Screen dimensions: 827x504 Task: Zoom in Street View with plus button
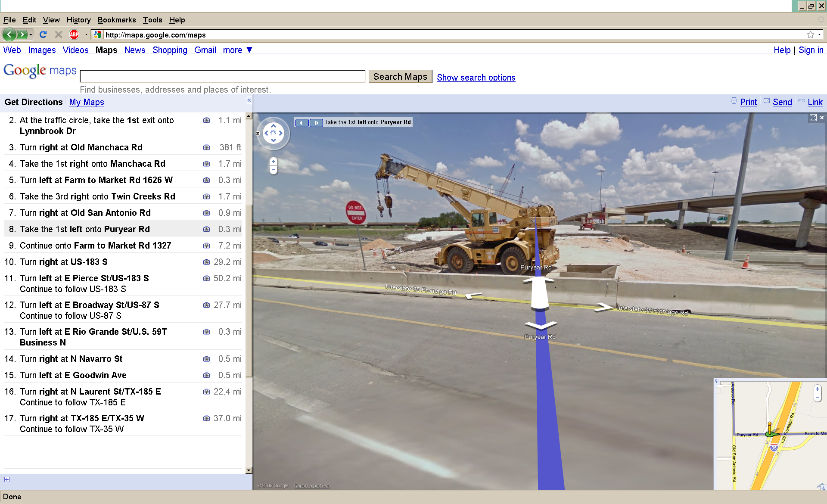click(x=274, y=162)
